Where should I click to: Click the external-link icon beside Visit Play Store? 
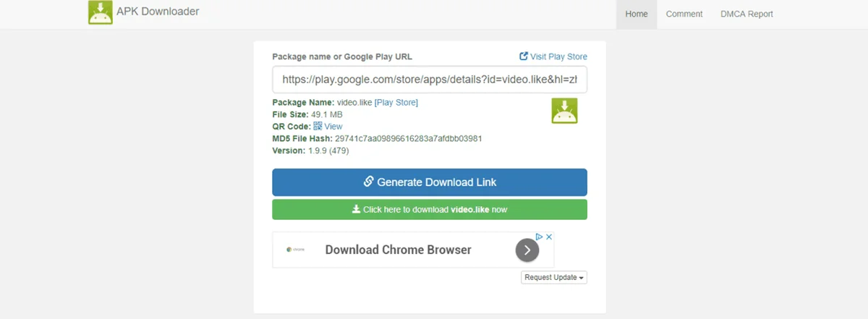click(524, 56)
